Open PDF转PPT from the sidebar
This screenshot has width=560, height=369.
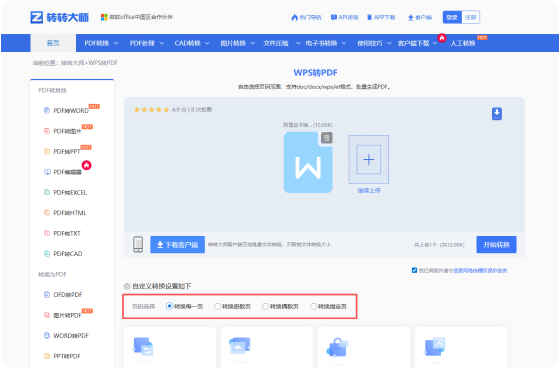click(67, 151)
